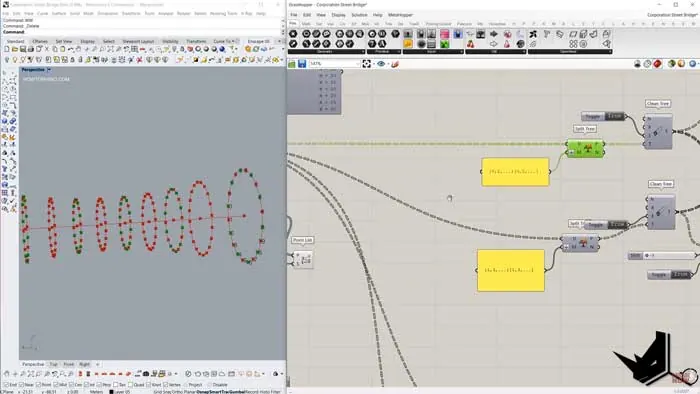The image size is (700, 394).
Task: Click the Rhino Command prompt input line
Action: 141,32
